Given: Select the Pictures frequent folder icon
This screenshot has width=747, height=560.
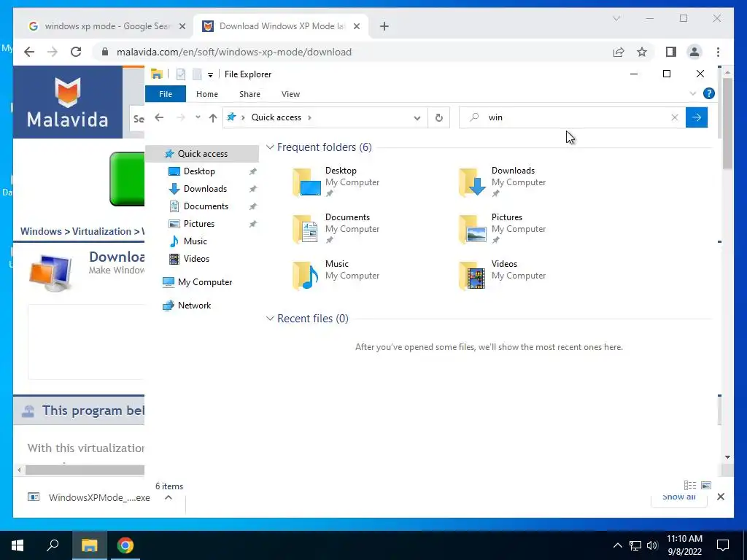Looking at the screenshot, I should click(x=473, y=228).
